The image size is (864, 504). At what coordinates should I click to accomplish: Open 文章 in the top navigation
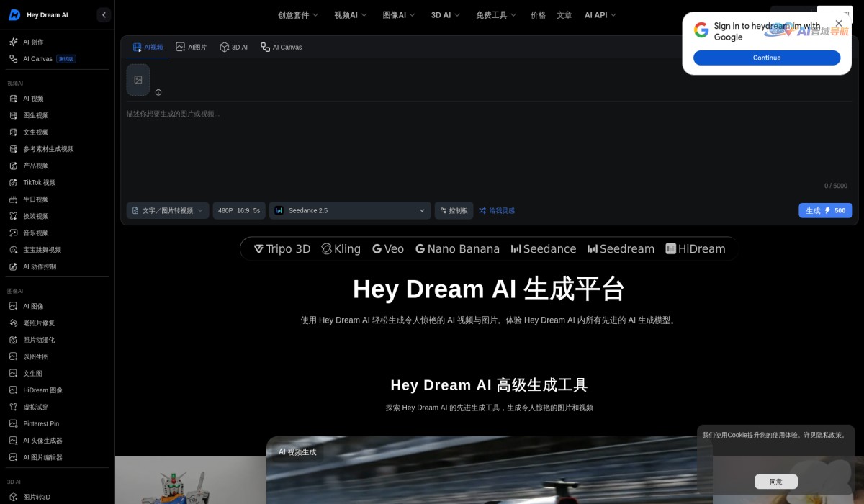564,15
